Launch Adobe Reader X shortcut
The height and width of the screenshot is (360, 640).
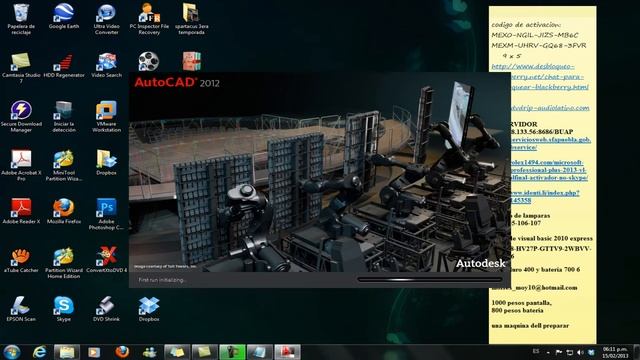21,211
